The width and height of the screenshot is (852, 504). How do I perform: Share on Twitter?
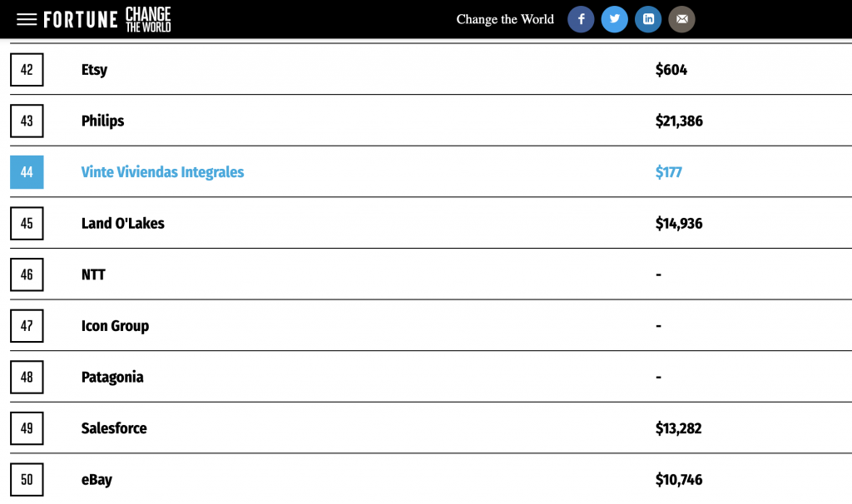click(614, 19)
